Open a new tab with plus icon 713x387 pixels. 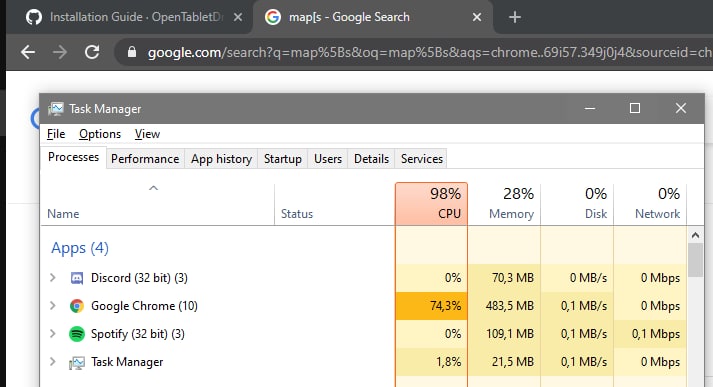tap(515, 17)
